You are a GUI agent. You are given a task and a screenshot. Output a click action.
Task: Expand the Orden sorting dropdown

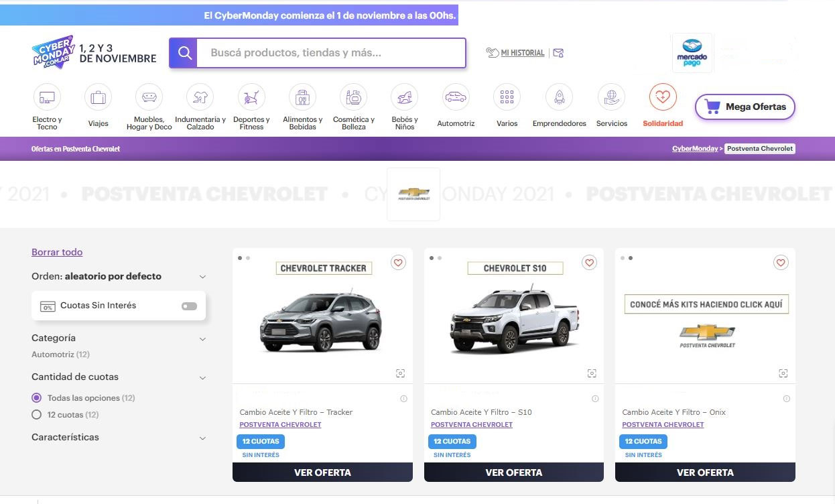[x=202, y=277]
